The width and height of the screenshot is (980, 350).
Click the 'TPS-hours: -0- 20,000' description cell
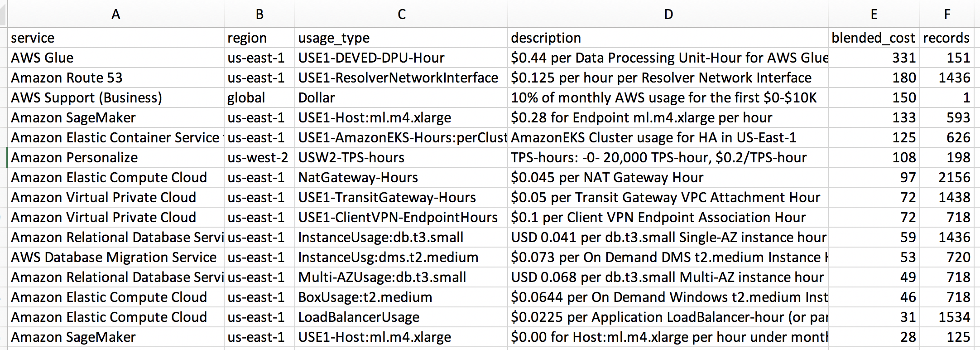click(x=668, y=158)
